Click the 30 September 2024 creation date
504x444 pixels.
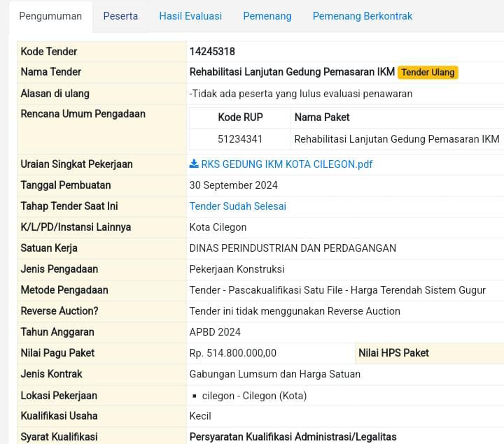tap(233, 185)
